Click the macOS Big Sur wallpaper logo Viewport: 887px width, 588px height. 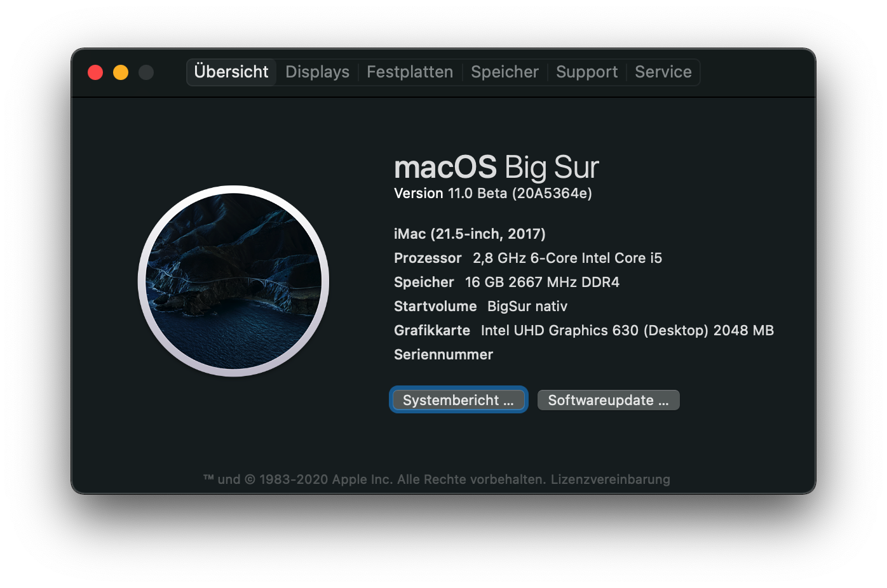(233, 281)
